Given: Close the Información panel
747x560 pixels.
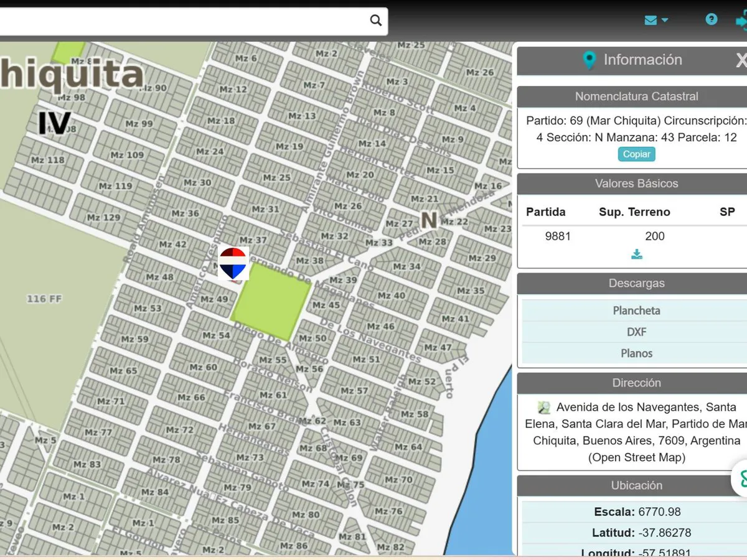Looking at the screenshot, I should 741,60.
